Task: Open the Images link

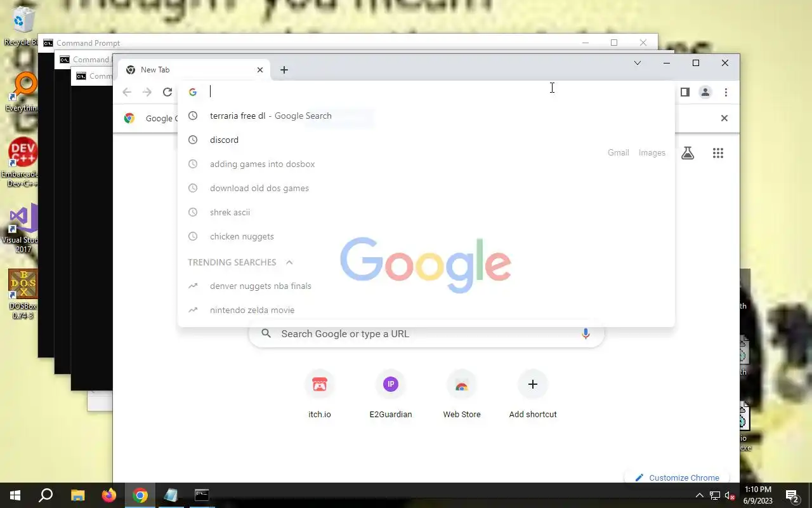Action: [652, 153]
